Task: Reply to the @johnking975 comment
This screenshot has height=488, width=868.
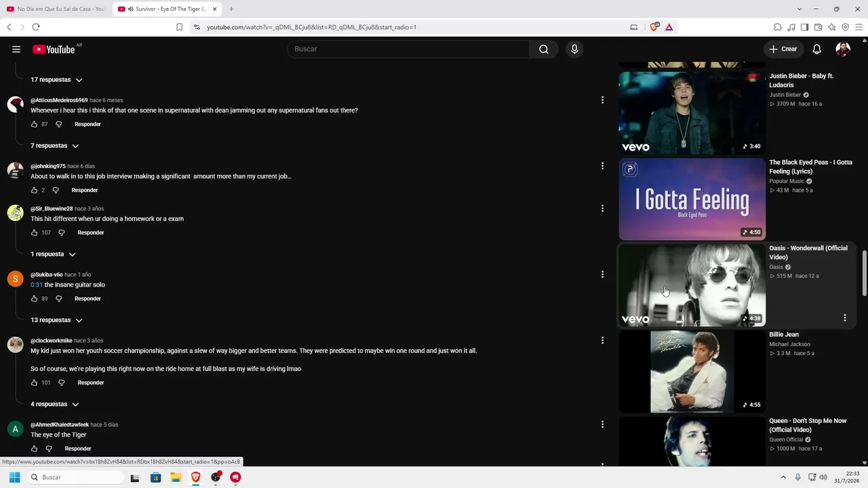Action: 85,190
